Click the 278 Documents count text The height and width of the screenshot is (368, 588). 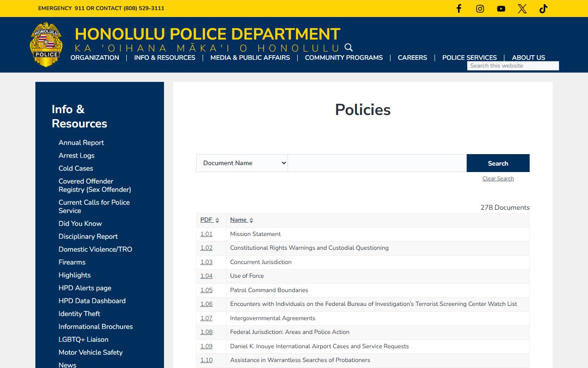505,207
